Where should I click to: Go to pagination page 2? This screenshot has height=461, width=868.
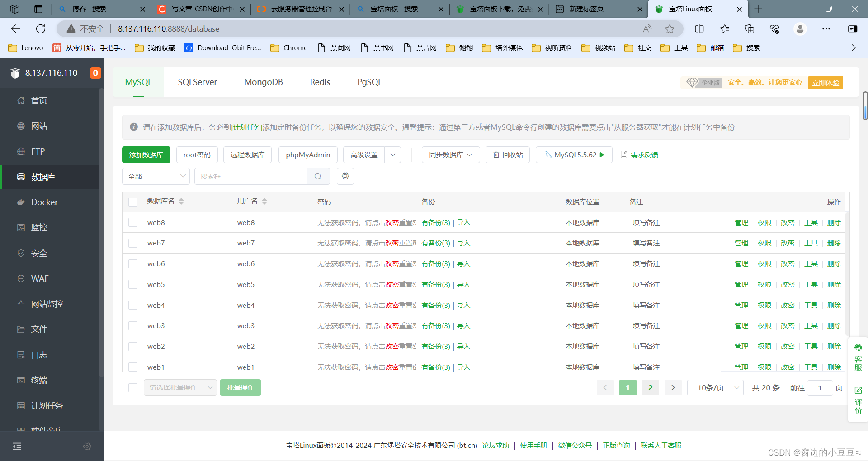click(x=651, y=388)
